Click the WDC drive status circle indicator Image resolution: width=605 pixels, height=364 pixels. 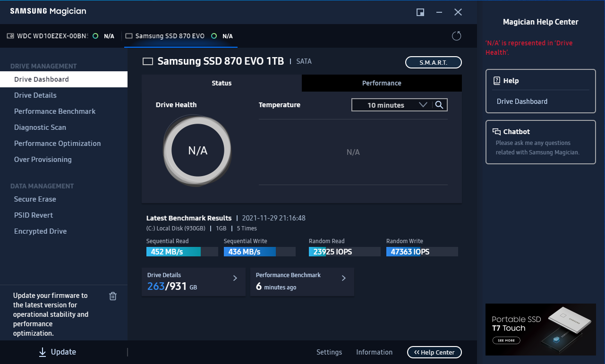point(95,36)
